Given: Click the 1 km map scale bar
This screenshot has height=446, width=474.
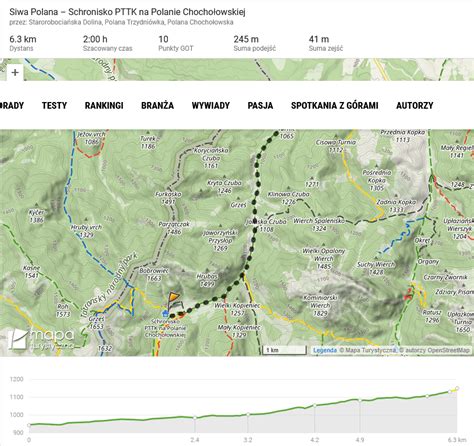Looking at the screenshot, I should (284, 350).
